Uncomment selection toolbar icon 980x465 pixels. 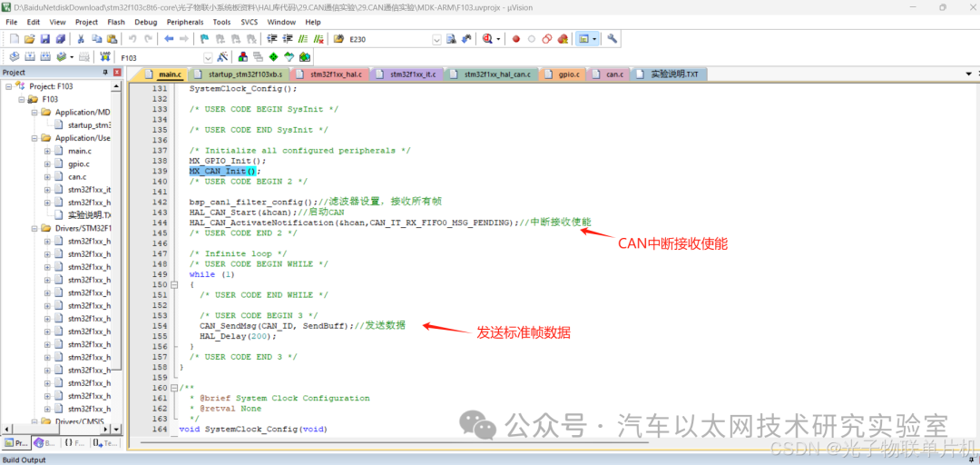318,39
